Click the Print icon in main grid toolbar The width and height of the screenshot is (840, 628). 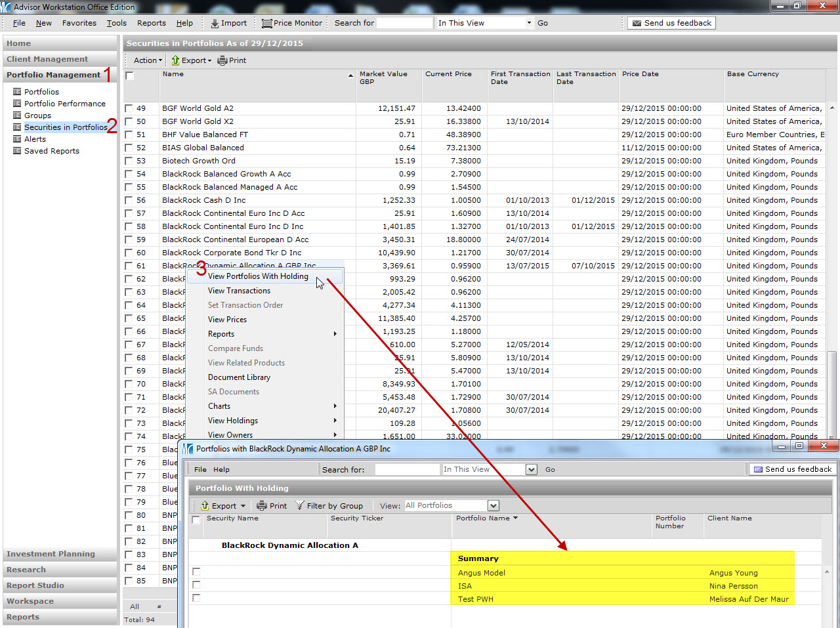tap(222, 60)
